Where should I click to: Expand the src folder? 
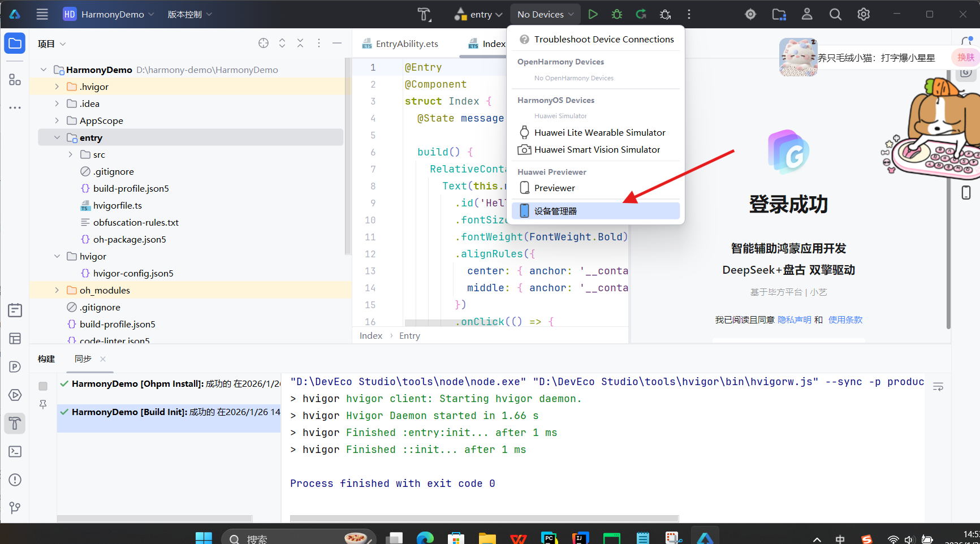70,154
